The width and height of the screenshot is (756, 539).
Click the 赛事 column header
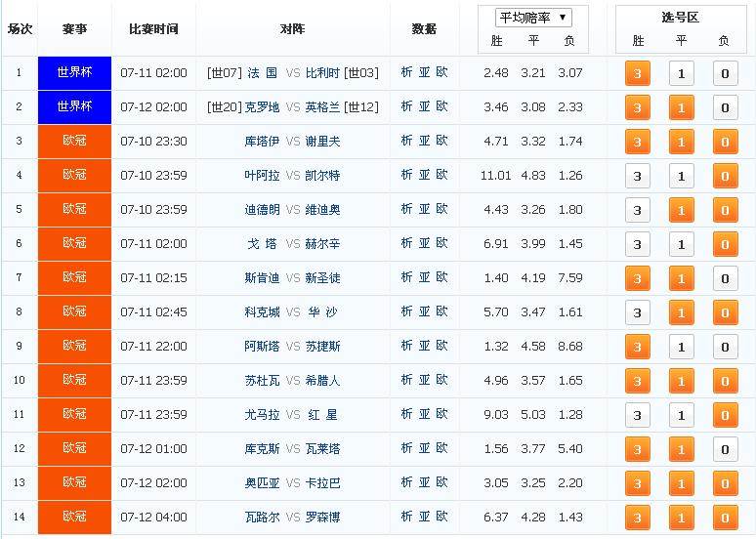point(75,29)
